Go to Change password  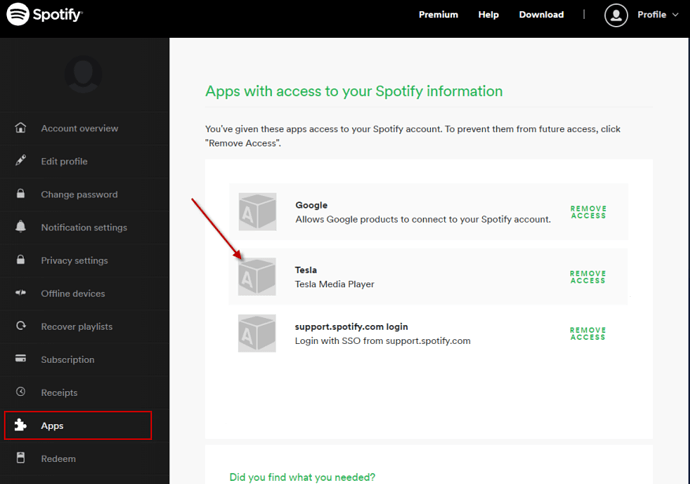pyautogui.click(x=79, y=194)
